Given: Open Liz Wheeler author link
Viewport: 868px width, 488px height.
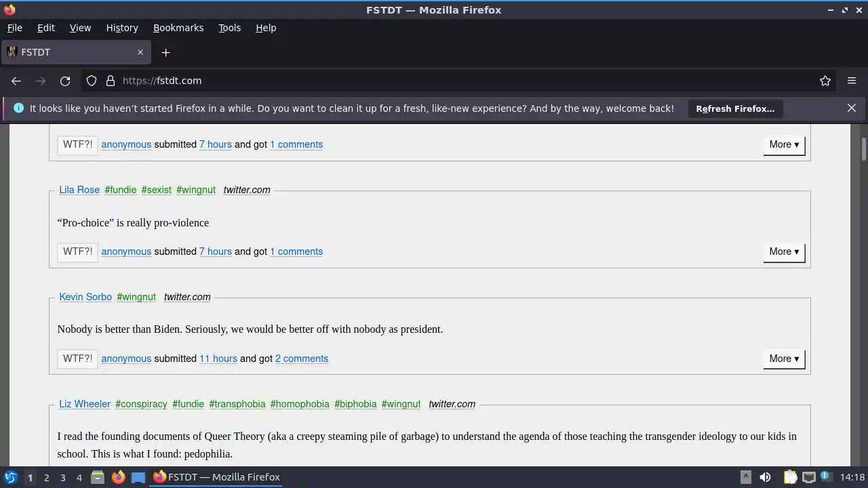Looking at the screenshot, I should click(85, 404).
